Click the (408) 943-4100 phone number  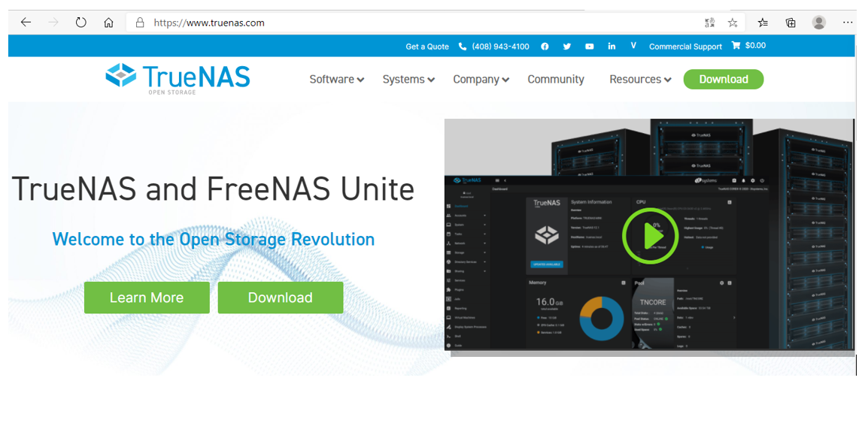pos(500,47)
